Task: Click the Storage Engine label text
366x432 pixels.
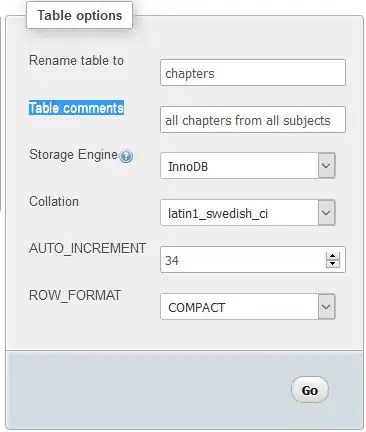Action: (x=73, y=155)
